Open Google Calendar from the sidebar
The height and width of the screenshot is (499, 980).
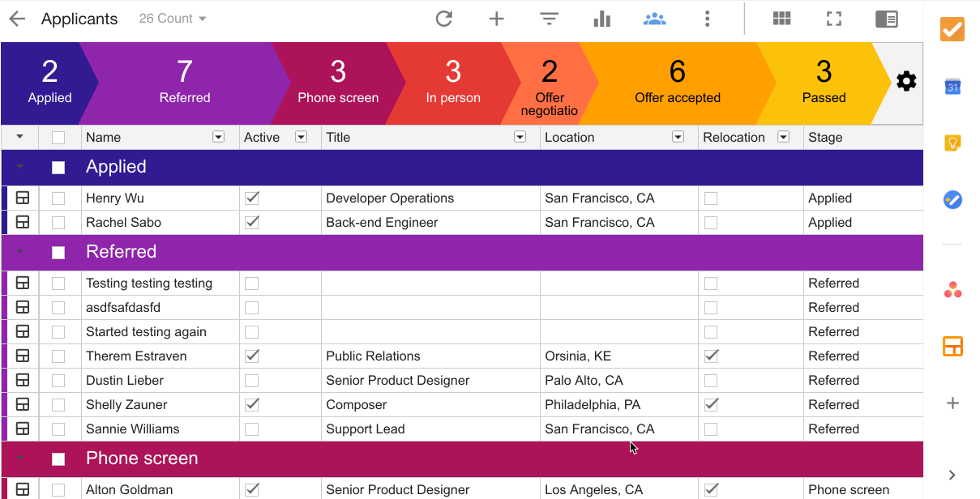(x=953, y=86)
